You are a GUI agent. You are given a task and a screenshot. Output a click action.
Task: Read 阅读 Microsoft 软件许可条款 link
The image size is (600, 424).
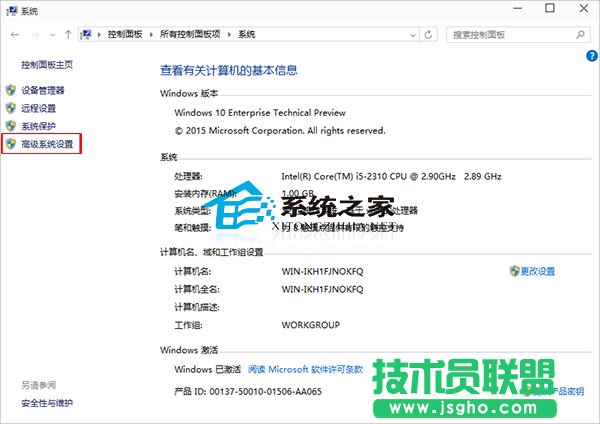(x=305, y=369)
